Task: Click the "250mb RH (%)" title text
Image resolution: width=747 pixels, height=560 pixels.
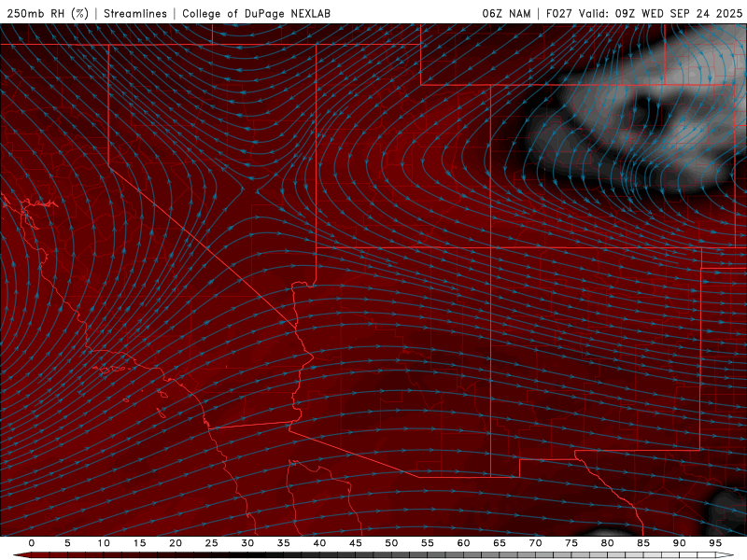Action: (48, 13)
